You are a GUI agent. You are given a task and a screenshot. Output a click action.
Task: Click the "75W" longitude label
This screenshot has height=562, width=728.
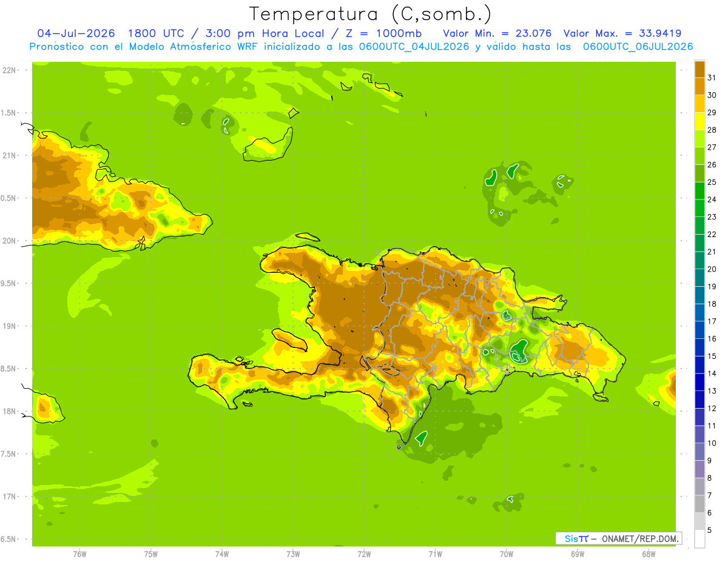click(151, 554)
